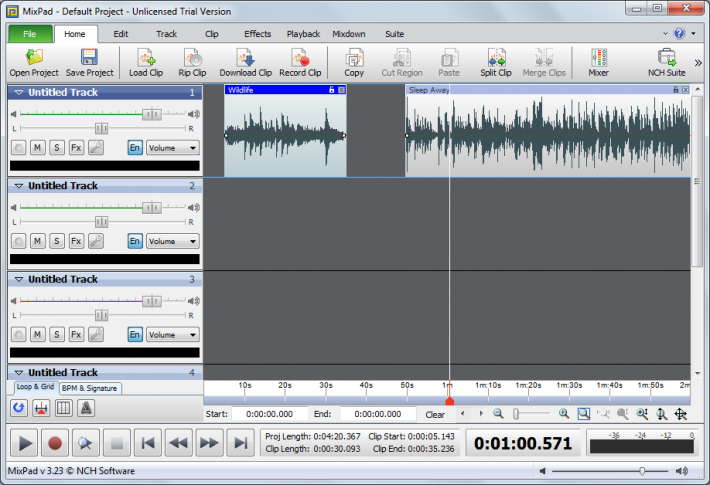Screen dimensions: 710x485
Task: Open Volume dropdown on track 2
Action: [x=173, y=241]
